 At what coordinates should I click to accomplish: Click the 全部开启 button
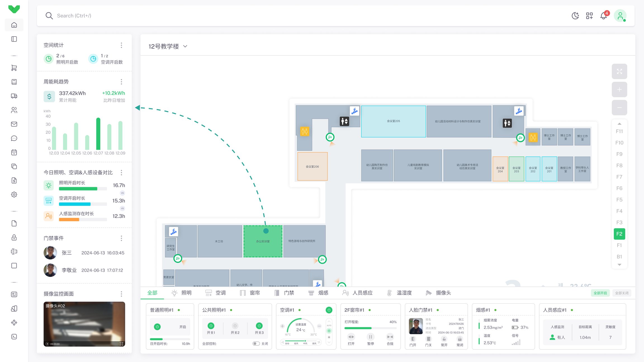click(x=600, y=293)
